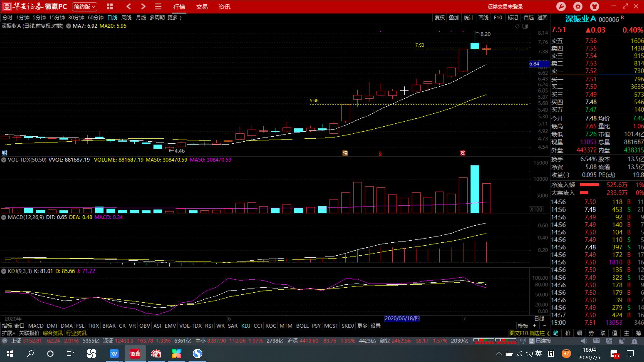644x362 pixels.
Task: Collapse the 侧边栏 sidebar panel
Action: tap(539, 333)
